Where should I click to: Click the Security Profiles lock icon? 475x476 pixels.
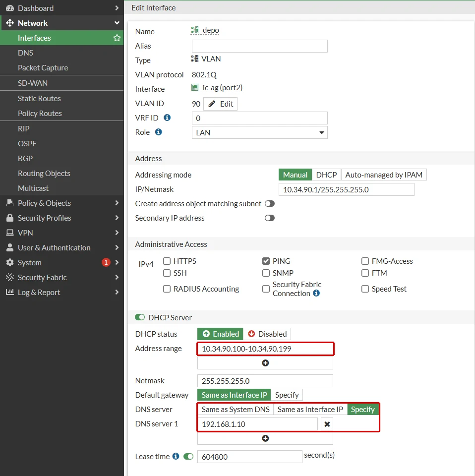point(10,218)
